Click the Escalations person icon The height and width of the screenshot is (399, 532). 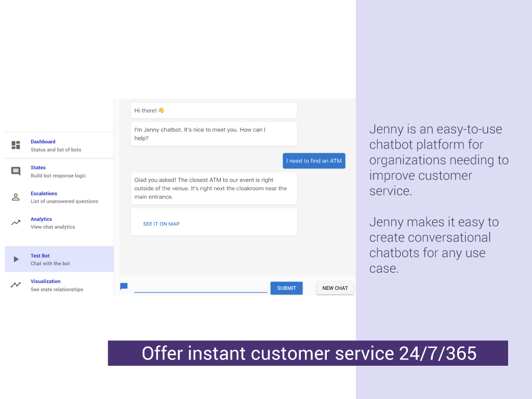click(x=16, y=197)
